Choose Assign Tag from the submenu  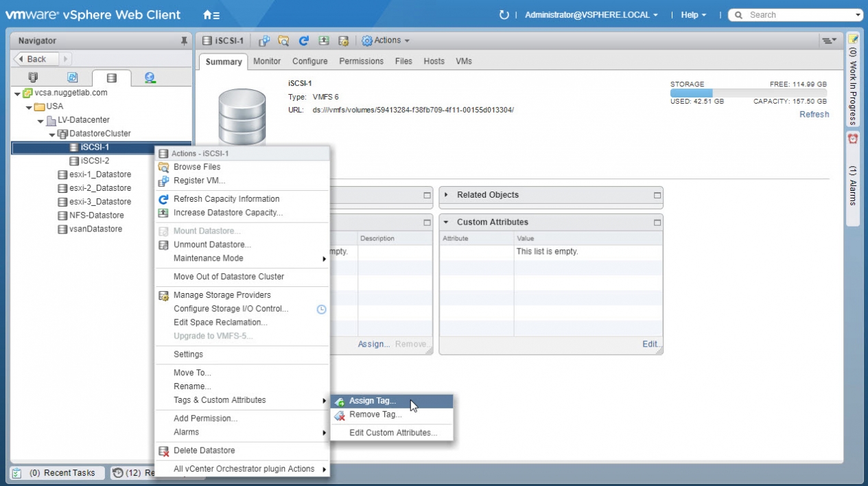click(x=372, y=401)
